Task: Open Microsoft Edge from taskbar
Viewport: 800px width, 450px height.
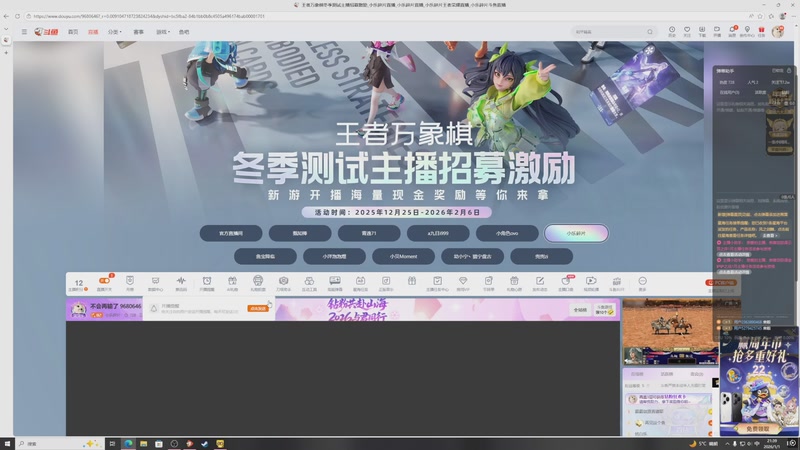Action: click(x=128, y=443)
